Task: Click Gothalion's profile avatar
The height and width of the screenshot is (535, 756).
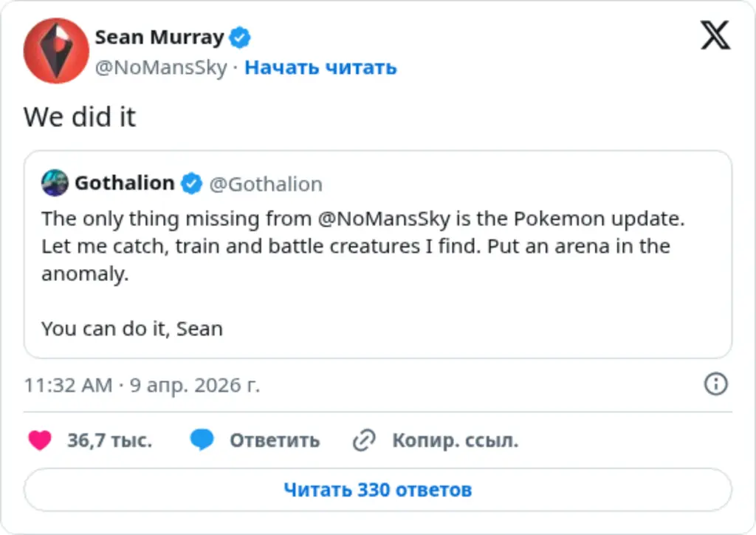Action: 55,183
